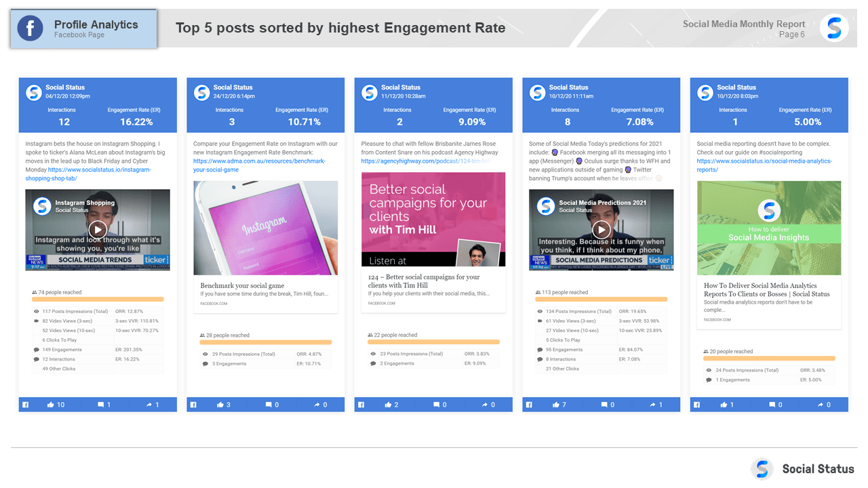Click eye icon beside 134 Posts Impressions
The height and width of the screenshot is (488, 868).
tap(540, 312)
